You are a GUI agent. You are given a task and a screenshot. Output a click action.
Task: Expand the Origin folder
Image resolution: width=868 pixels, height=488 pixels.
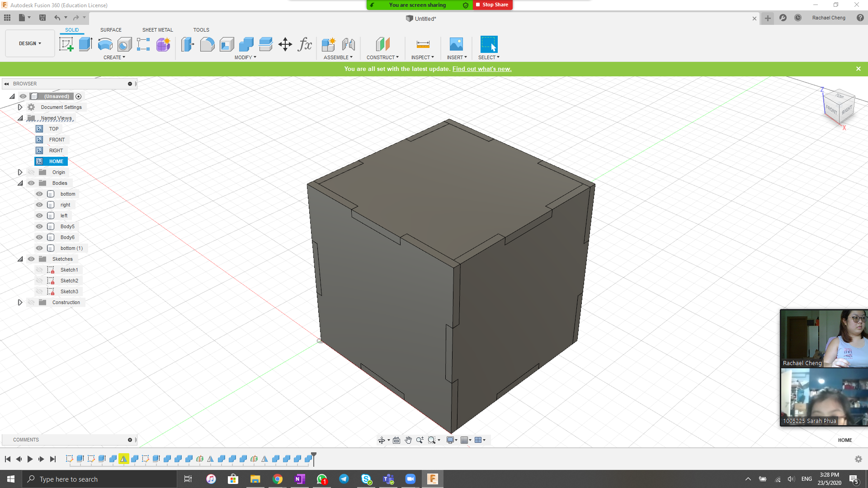tap(20, 172)
